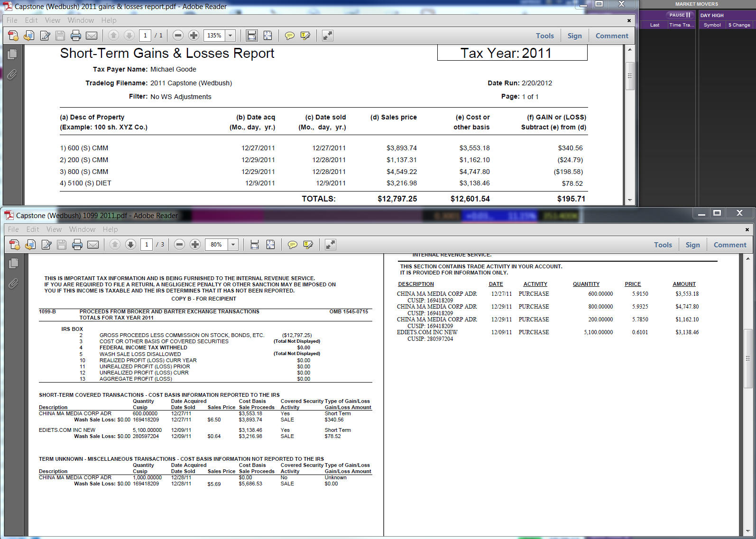Screen dimensions: 756x539
Task: Open Help menu in 1099 window
Action: 110,229
